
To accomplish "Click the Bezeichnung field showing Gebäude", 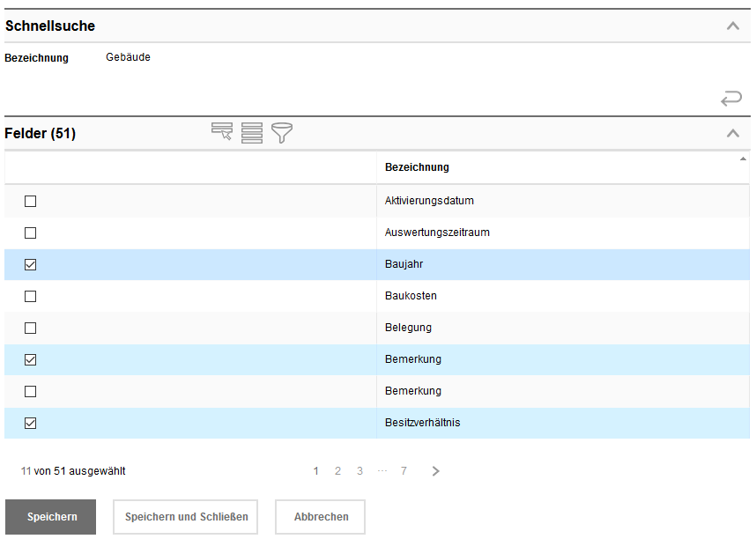I will point(128,58).
